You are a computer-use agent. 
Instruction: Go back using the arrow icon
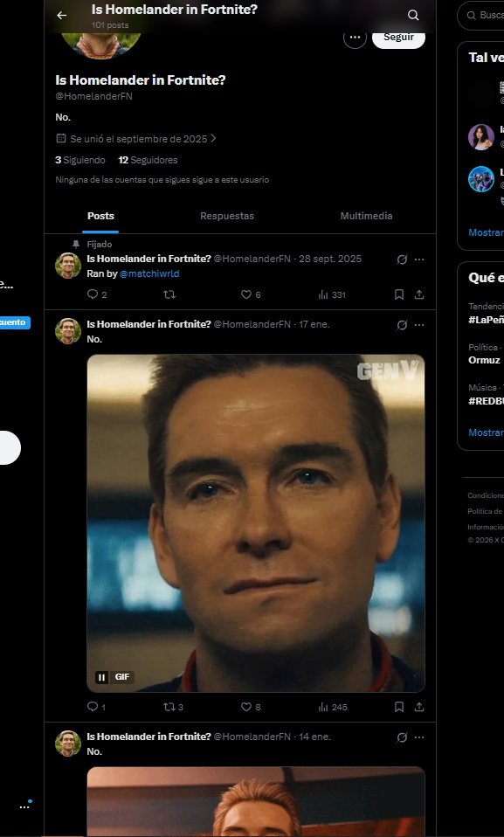click(x=62, y=16)
